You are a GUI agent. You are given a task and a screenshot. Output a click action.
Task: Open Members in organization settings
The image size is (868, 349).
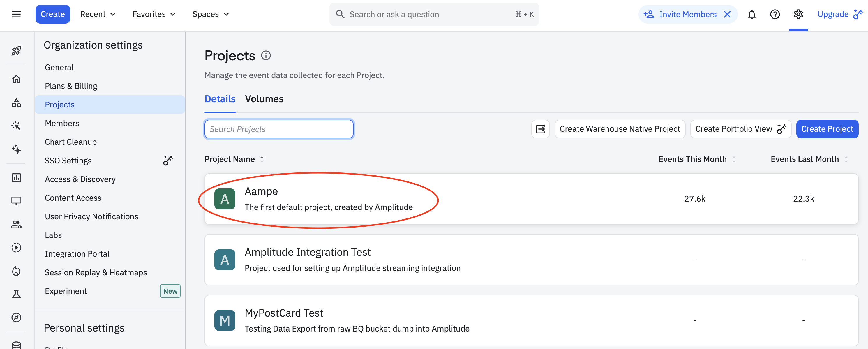[62, 123]
